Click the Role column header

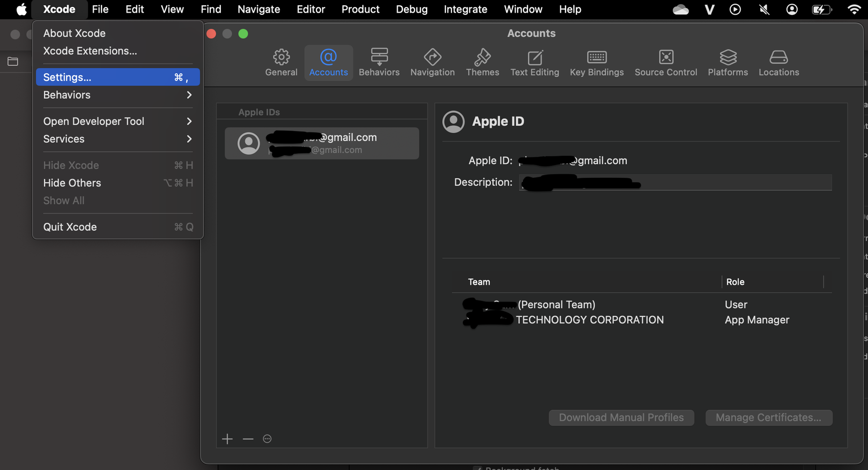[735, 282]
